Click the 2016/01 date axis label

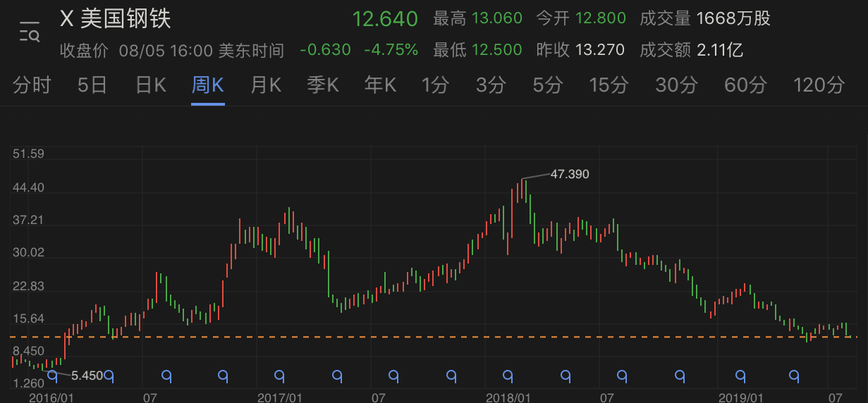click(51, 397)
